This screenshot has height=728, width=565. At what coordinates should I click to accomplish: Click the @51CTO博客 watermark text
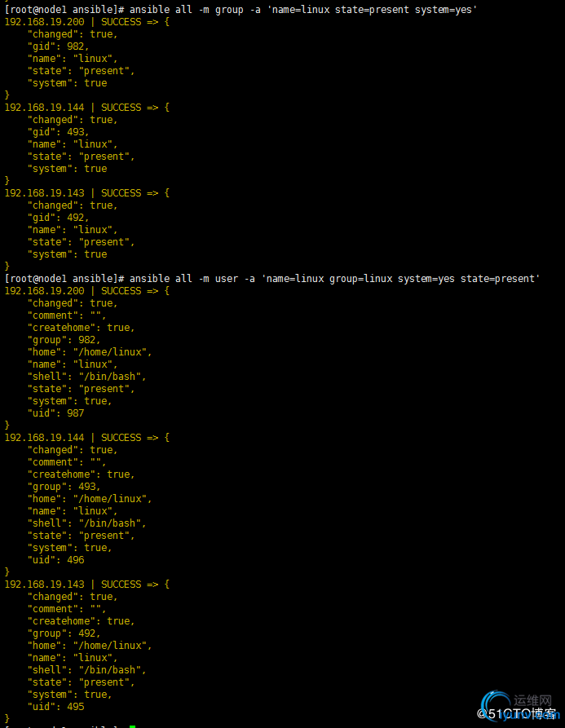pos(517,713)
